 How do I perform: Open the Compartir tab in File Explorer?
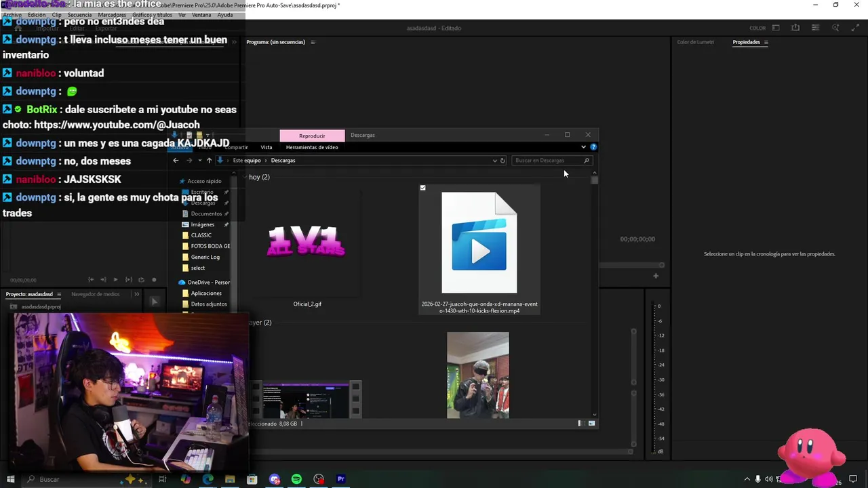click(x=236, y=147)
